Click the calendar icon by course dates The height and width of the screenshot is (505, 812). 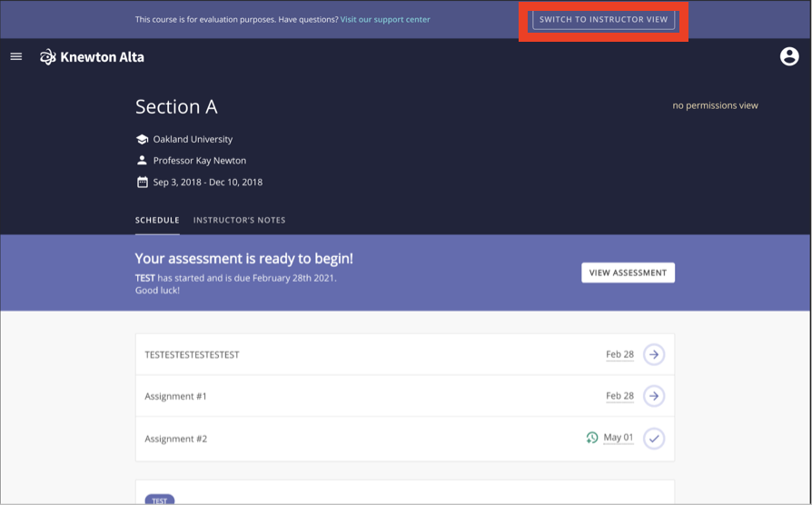[x=142, y=182]
